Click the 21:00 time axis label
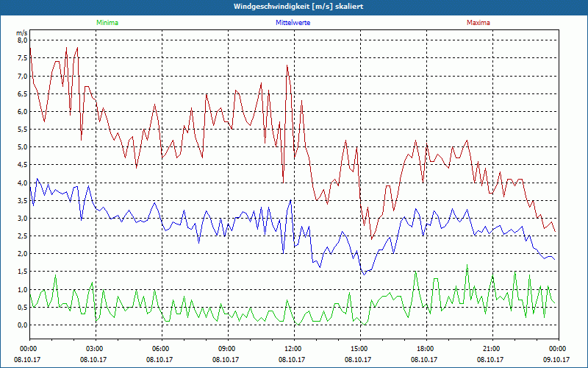This screenshot has height=368, width=588. tap(492, 349)
